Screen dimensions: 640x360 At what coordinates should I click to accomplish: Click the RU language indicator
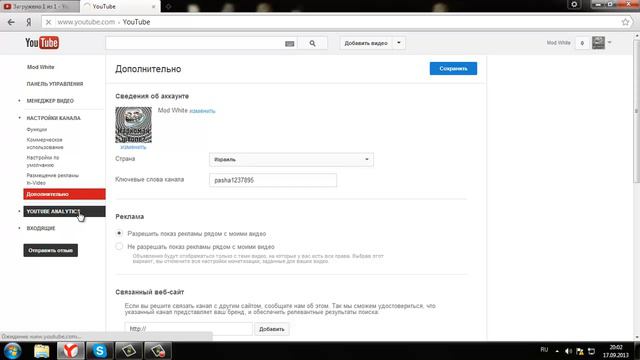[x=544, y=350]
